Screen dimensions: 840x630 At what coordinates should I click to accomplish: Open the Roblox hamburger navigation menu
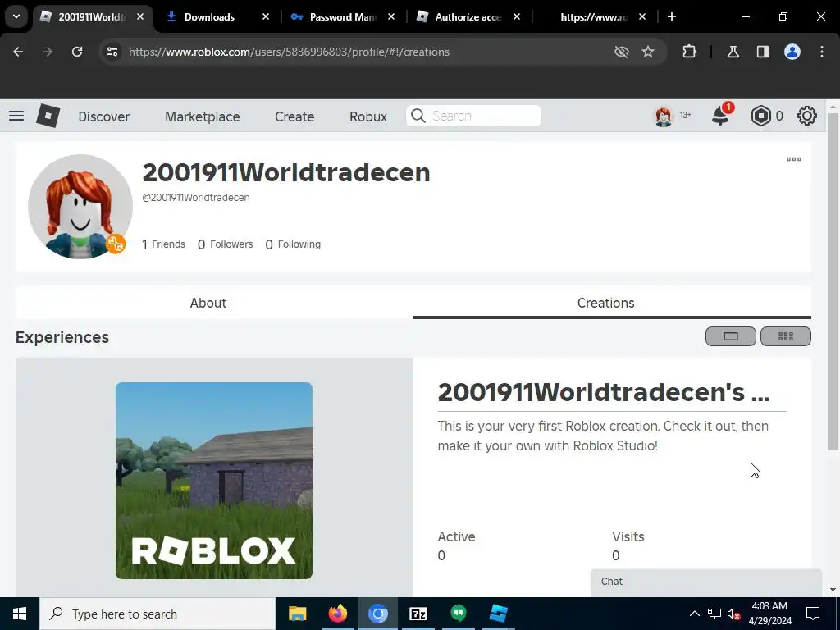coord(16,116)
